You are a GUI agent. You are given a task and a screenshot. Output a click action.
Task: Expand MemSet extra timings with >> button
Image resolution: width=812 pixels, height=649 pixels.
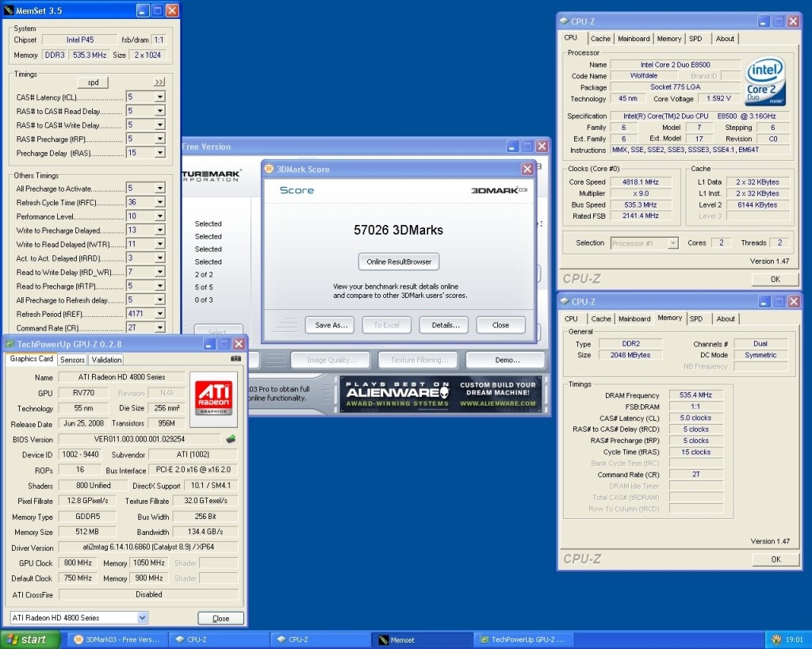tap(159, 82)
